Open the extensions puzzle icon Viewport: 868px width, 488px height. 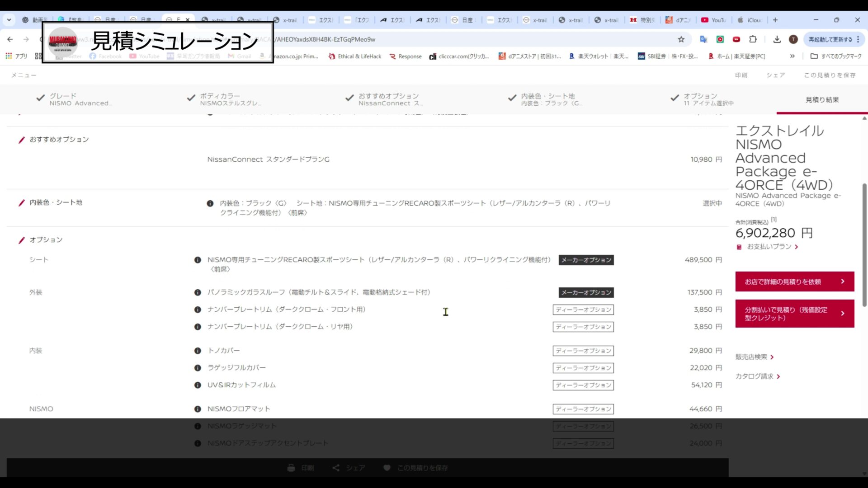753,39
